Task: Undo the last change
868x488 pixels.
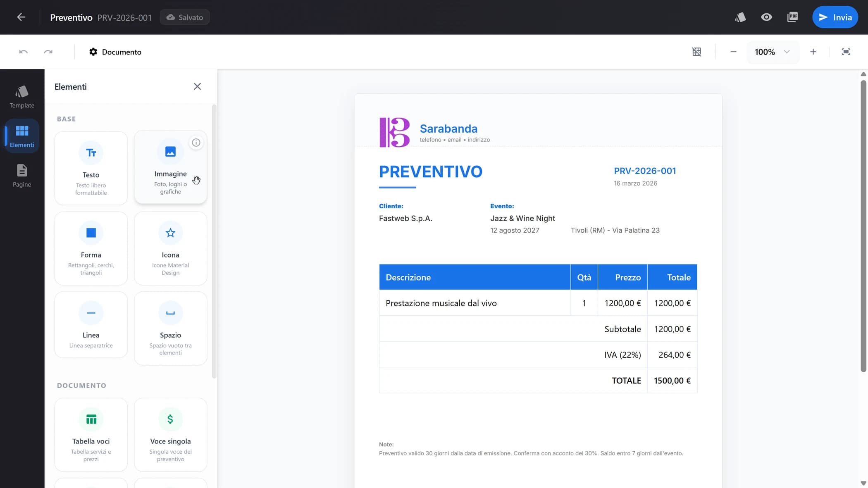Action: tap(23, 52)
